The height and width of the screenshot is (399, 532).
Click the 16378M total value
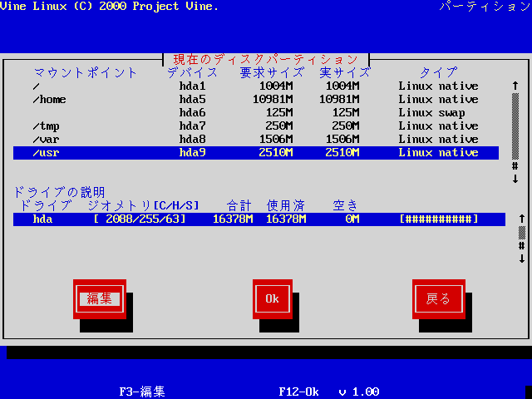pyautogui.click(x=233, y=219)
